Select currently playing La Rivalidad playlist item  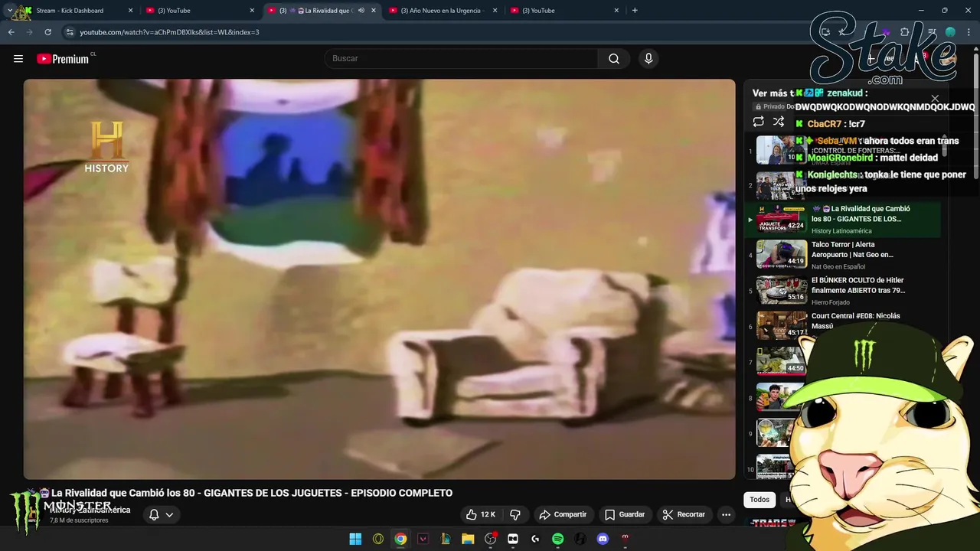click(x=843, y=220)
